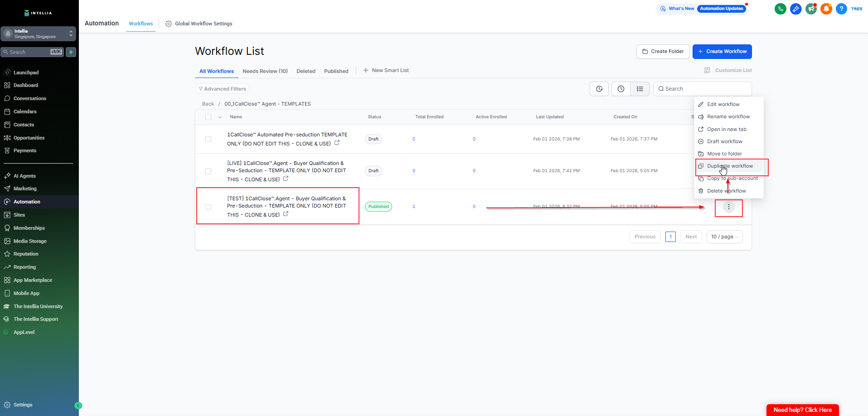
Task: Open Sites from the sidebar
Action: (x=19, y=215)
